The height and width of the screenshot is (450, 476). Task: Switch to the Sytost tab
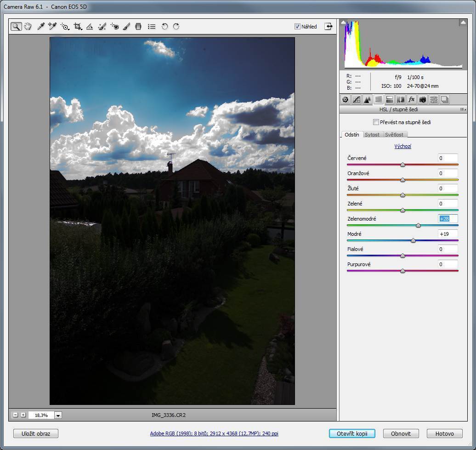coord(372,135)
